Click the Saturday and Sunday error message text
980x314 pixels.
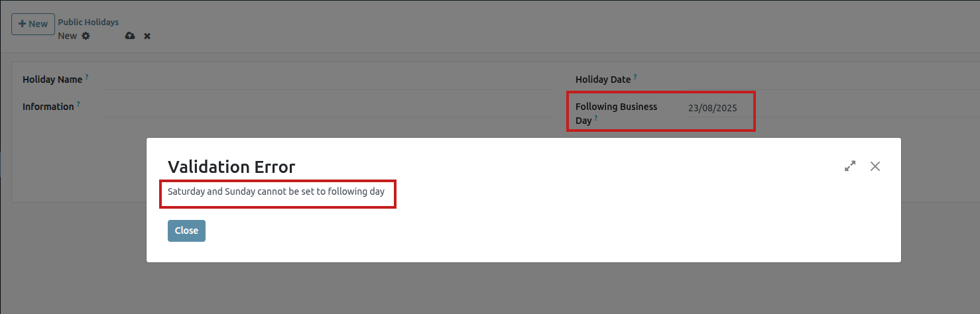[276, 192]
